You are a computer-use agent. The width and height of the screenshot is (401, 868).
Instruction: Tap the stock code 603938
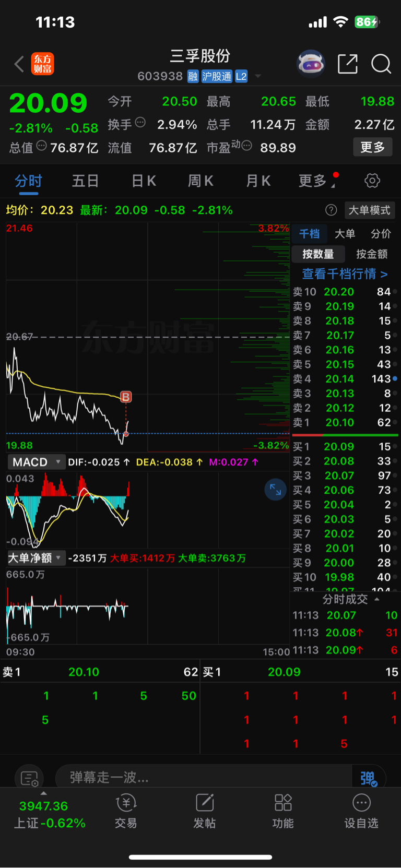160,77
